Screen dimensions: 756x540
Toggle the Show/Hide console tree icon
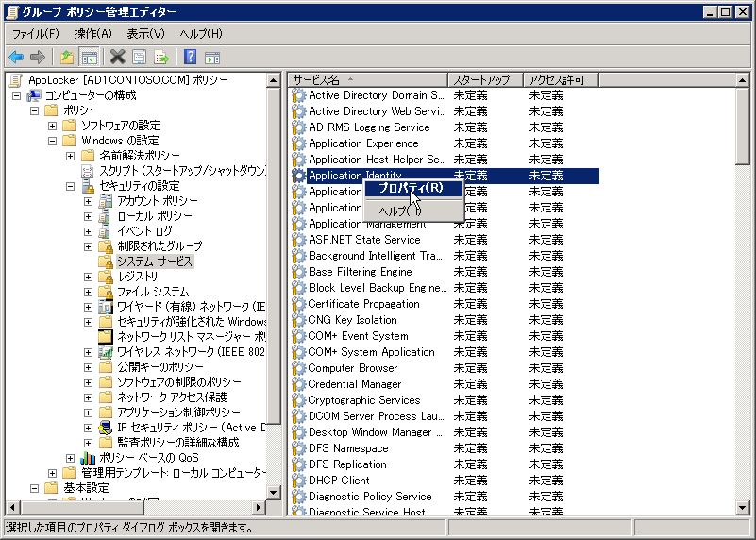[x=89, y=58]
